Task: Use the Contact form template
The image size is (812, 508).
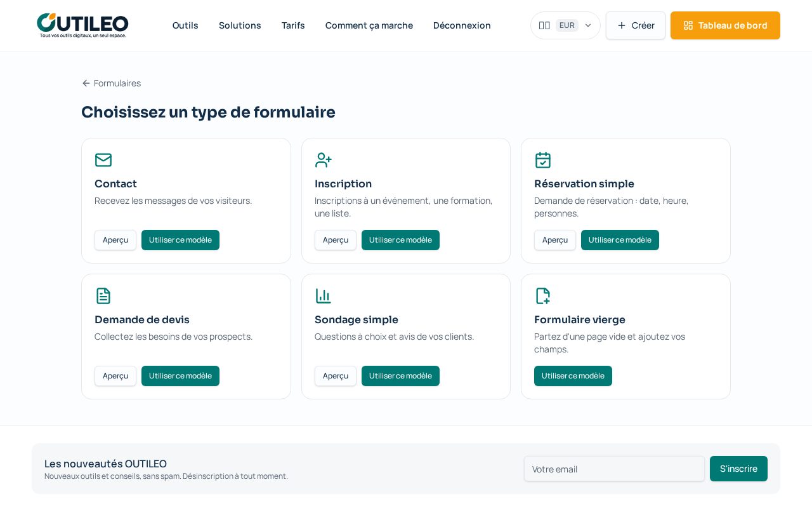Action: [180, 240]
